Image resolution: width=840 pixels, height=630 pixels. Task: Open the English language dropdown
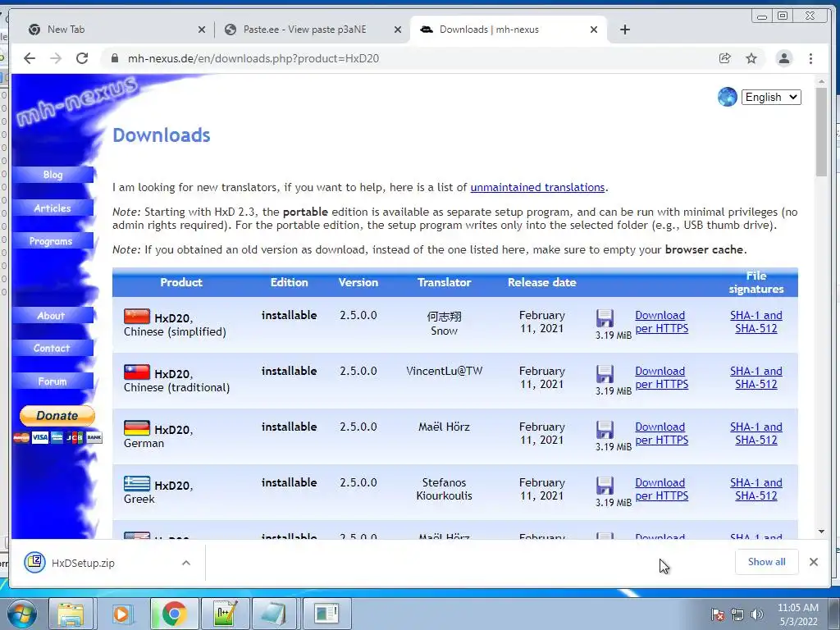pyautogui.click(x=771, y=97)
